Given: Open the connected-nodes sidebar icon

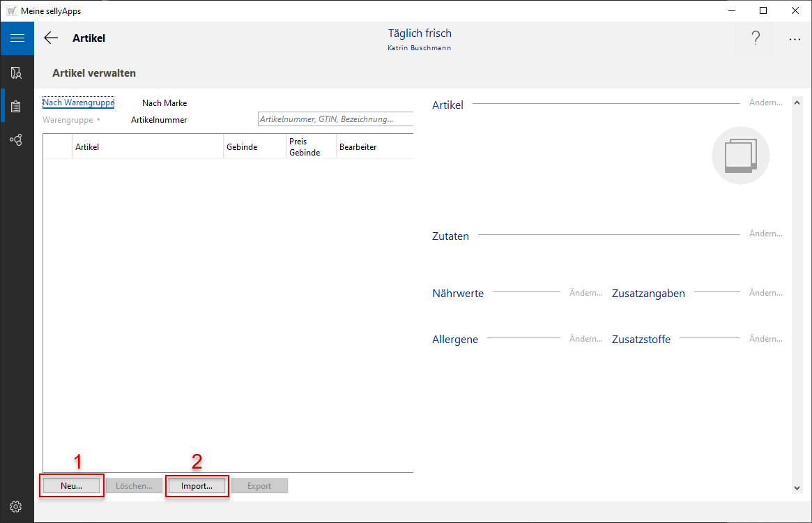Looking at the screenshot, I should click(x=17, y=139).
